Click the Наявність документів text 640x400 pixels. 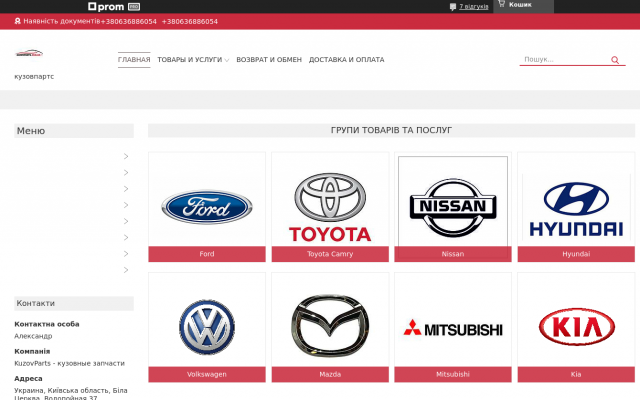pos(61,21)
